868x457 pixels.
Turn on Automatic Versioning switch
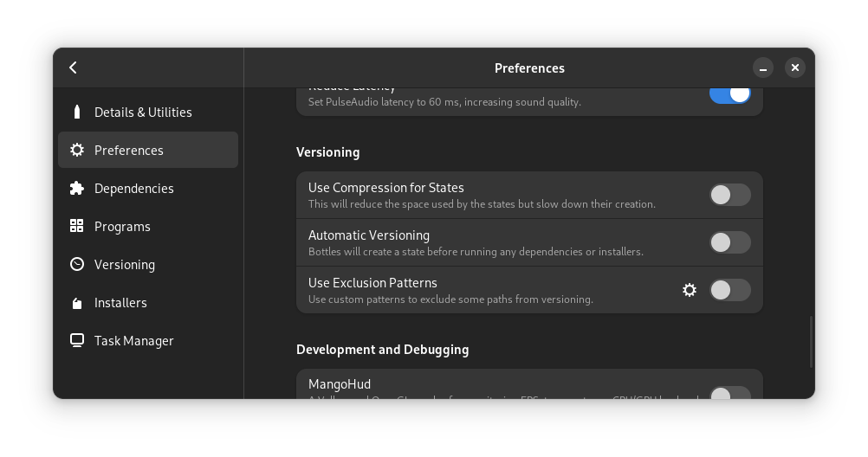coord(729,242)
